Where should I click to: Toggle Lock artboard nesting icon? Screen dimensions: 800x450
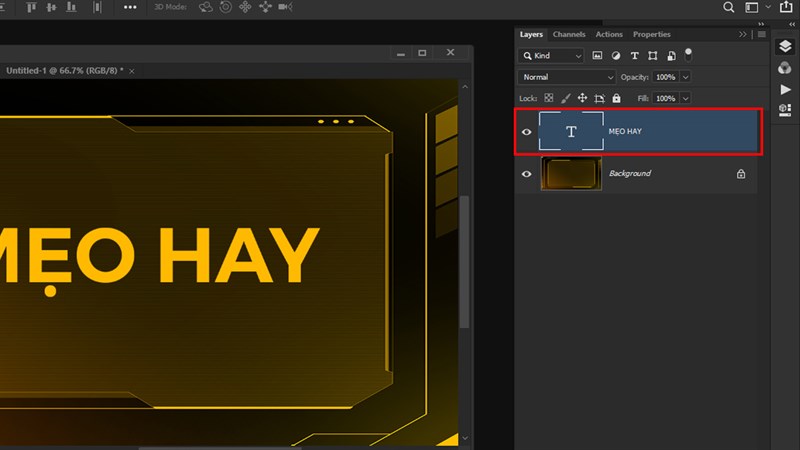pos(599,98)
